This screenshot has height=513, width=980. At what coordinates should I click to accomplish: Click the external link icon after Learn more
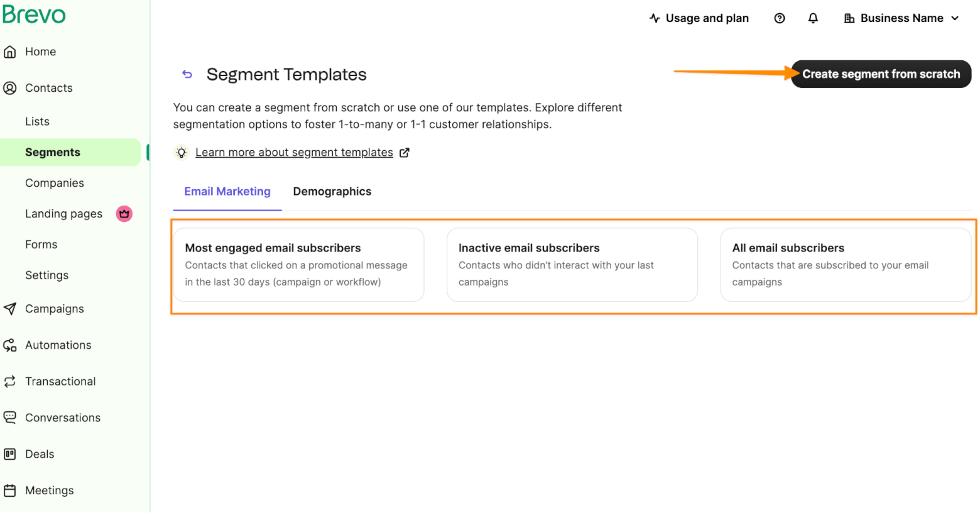point(405,152)
